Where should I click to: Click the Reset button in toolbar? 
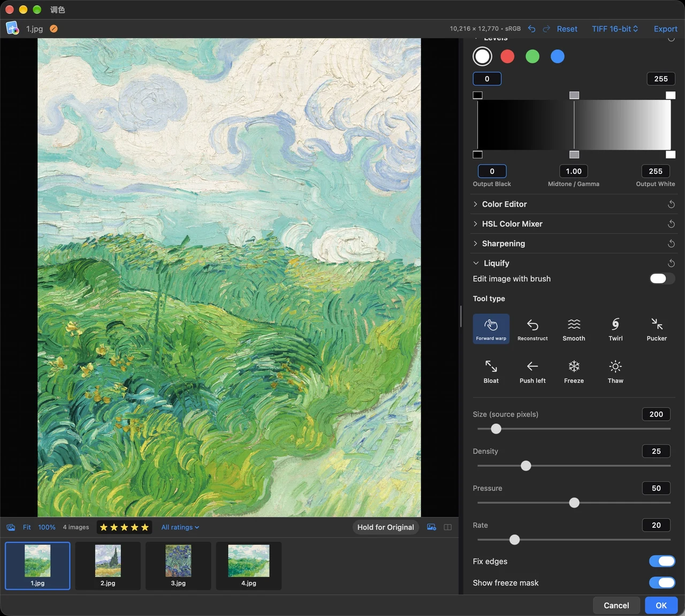coord(567,29)
